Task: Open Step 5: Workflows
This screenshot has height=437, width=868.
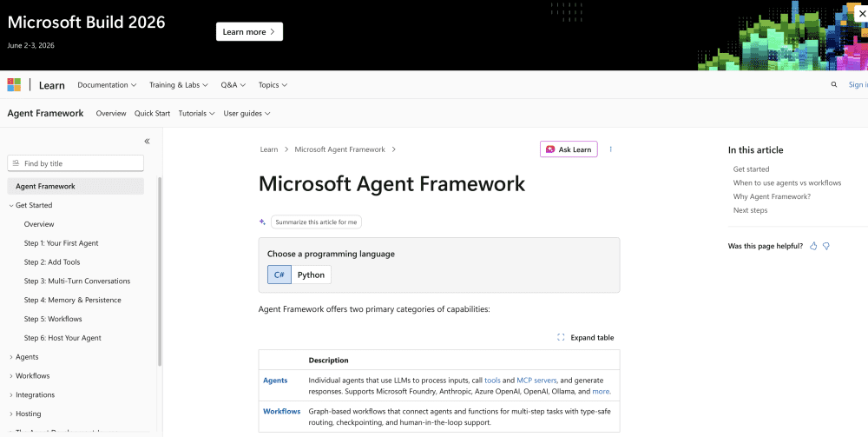Action: tap(53, 319)
